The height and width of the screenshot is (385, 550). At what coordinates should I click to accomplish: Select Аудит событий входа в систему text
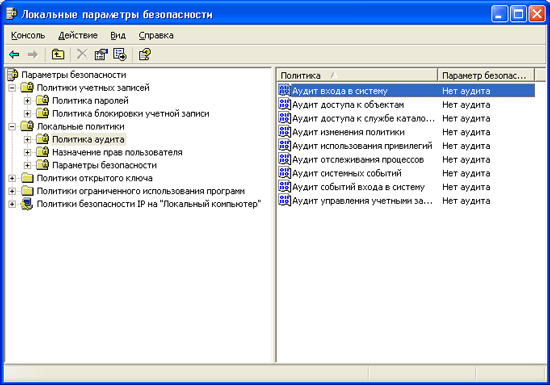pyautogui.click(x=358, y=187)
